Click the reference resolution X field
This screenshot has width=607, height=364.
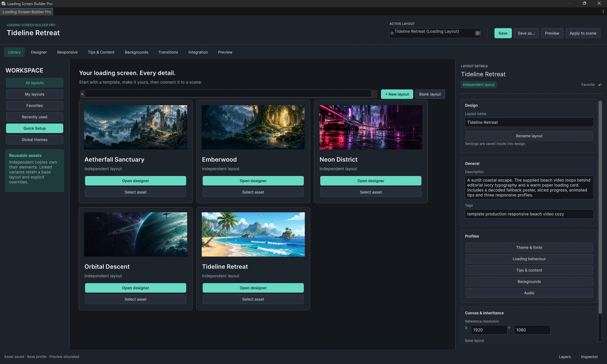489,330
